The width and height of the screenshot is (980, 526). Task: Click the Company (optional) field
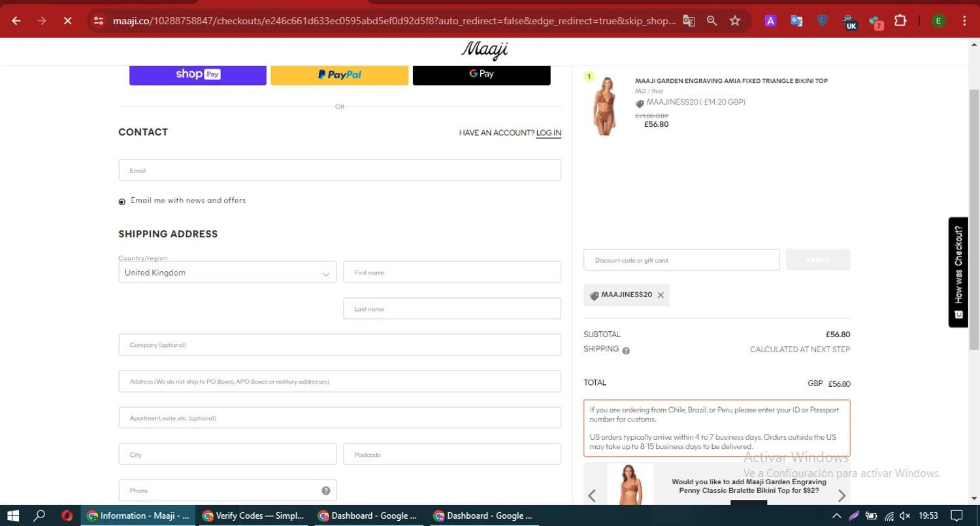(x=340, y=345)
